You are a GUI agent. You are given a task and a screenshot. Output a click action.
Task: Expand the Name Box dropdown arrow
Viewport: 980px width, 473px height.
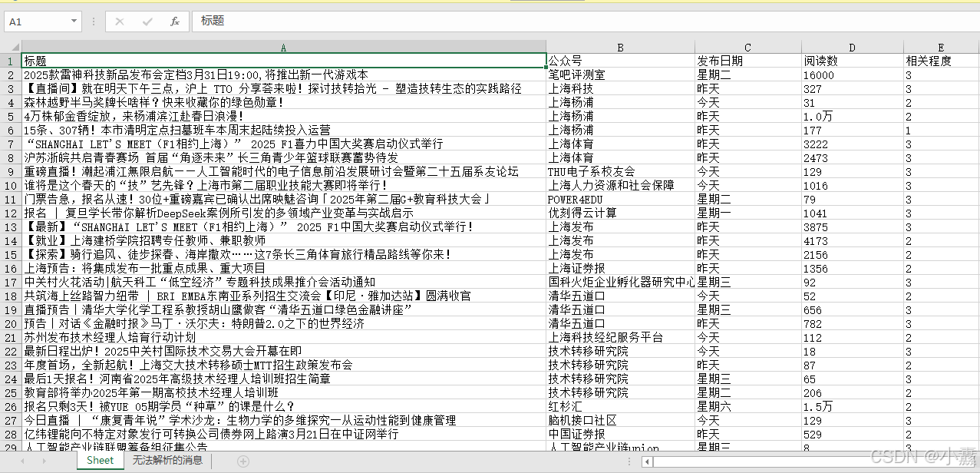click(74, 21)
